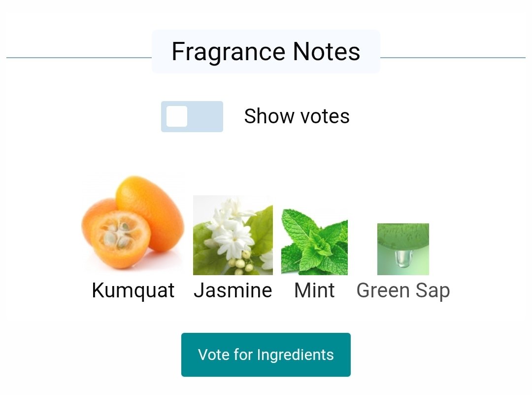Click the Mint note name
532x395 pixels.
[x=314, y=290]
